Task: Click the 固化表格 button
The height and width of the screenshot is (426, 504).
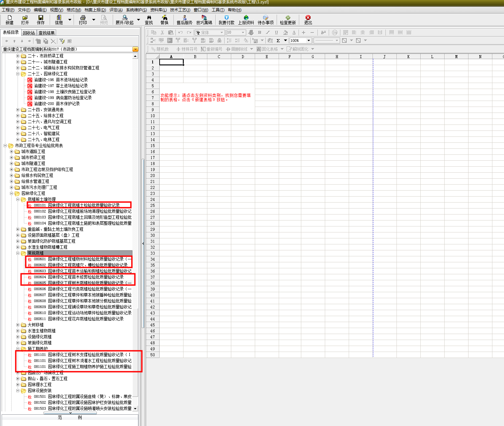Action: coord(267,49)
